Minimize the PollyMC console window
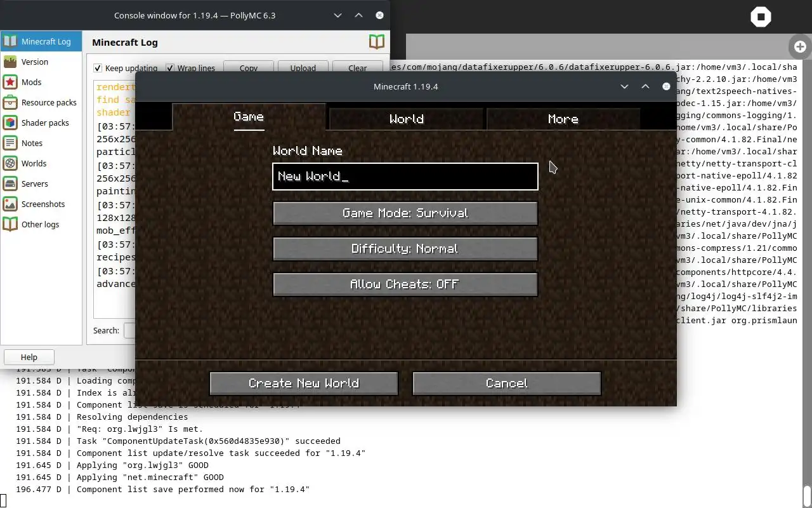The height and width of the screenshot is (508, 812). click(x=337, y=15)
